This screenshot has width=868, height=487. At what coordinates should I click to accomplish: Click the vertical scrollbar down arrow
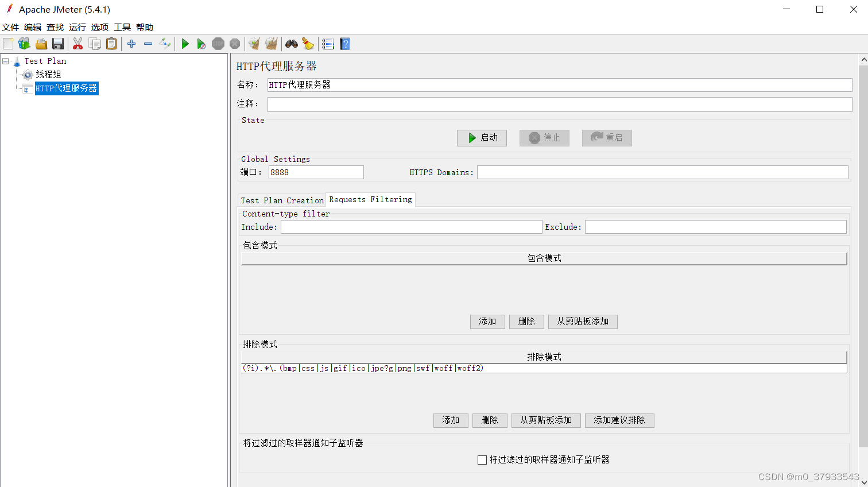click(863, 482)
